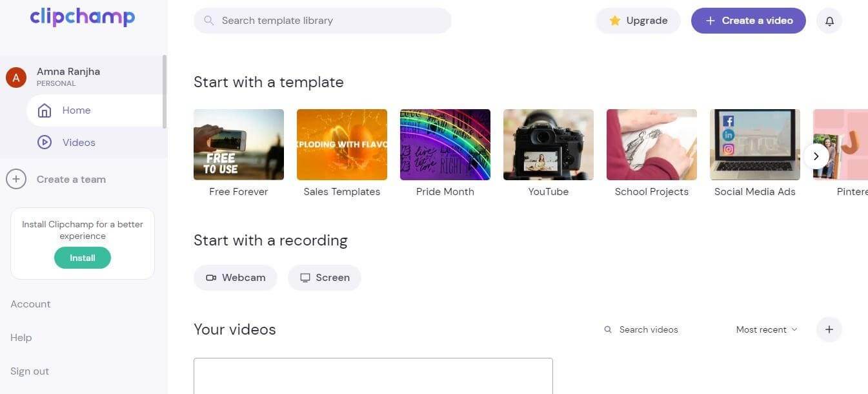Go to the Home menu item
The image size is (868, 394).
76,110
